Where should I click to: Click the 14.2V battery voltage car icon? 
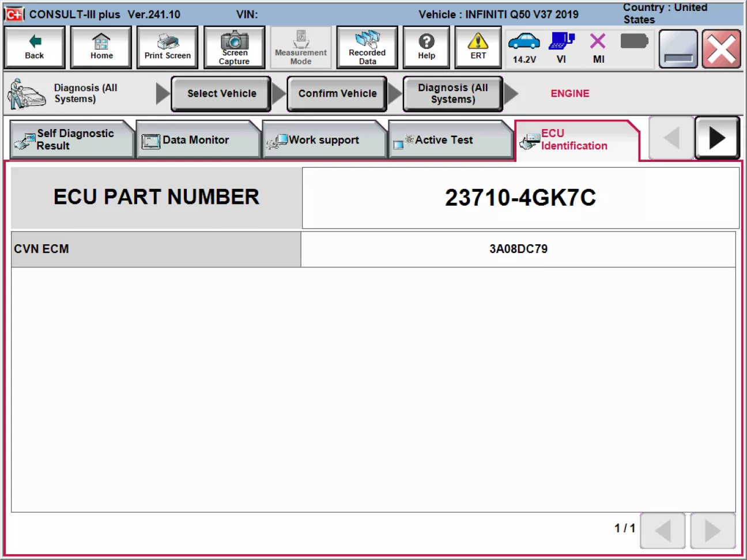point(524,47)
